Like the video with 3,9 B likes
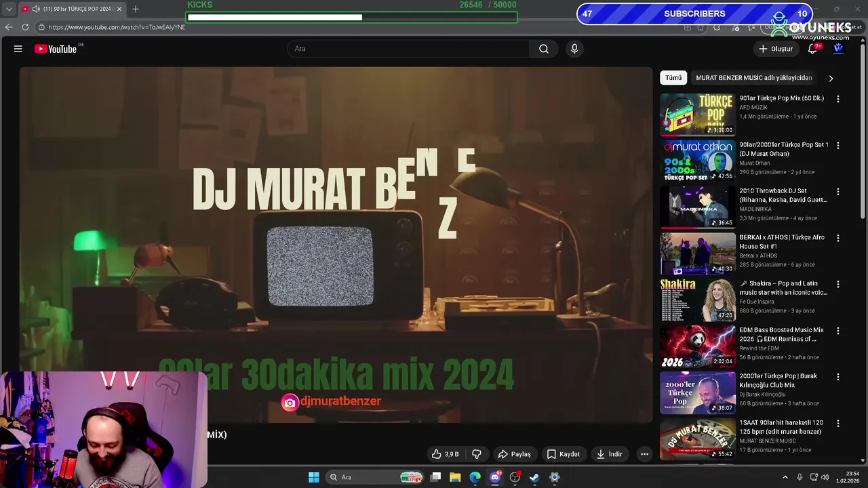This screenshot has width=868, height=488. 445,454
